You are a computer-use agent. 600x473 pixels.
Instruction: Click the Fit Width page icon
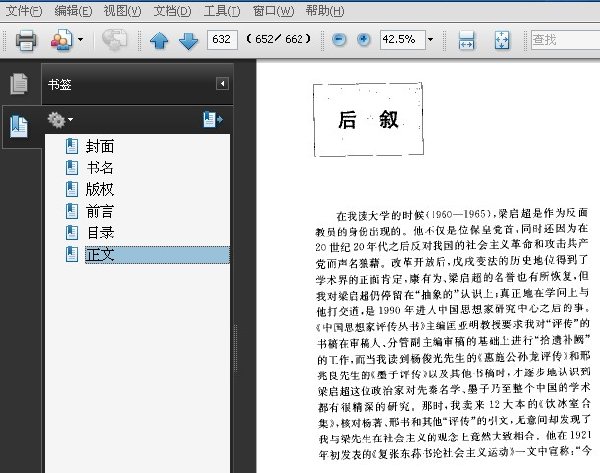coord(466,40)
